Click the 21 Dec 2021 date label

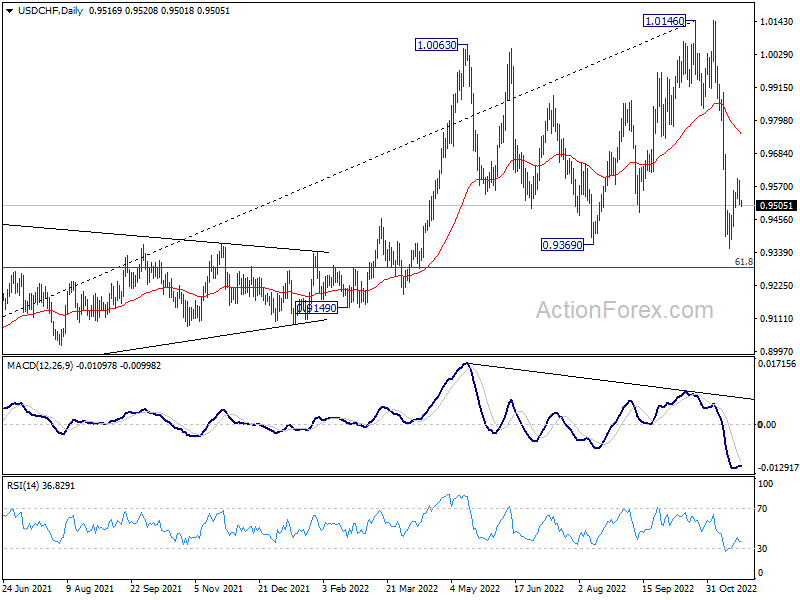point(284,589)
